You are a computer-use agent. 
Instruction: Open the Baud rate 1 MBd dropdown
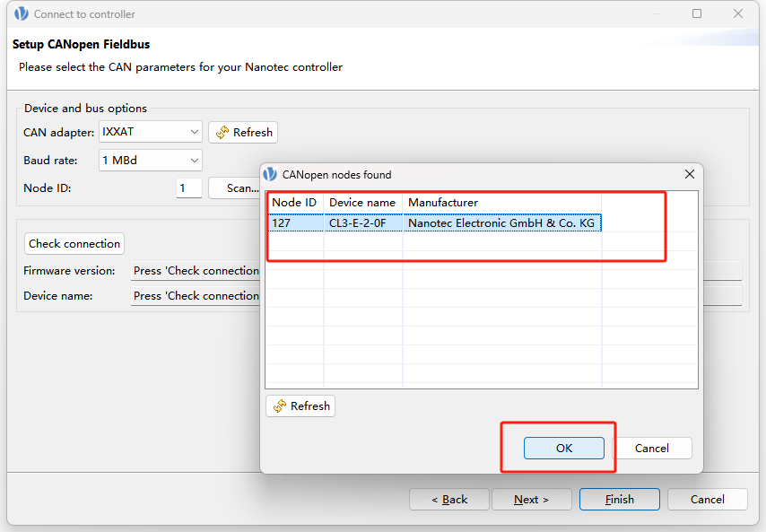pyautogui.click(x=151, y=161)
